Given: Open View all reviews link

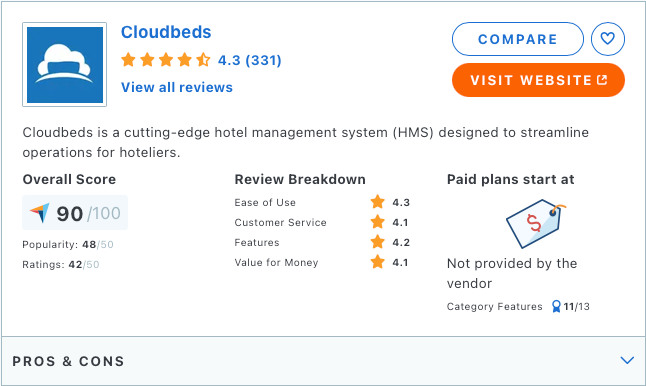Looking at the screenshot, I should tap(177, 87).
